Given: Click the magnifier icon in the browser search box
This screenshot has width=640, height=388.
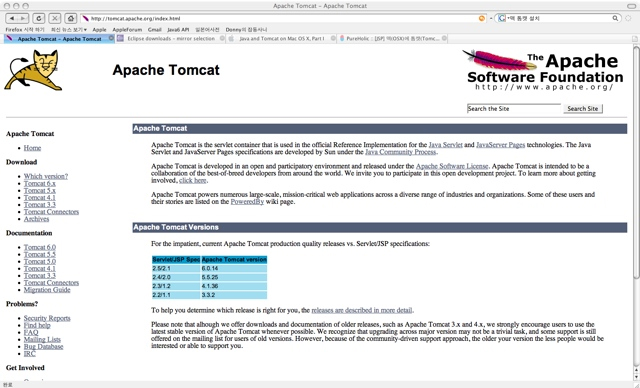Looking at the screenshot, I should pyautogui.click(x=615, y=18).
